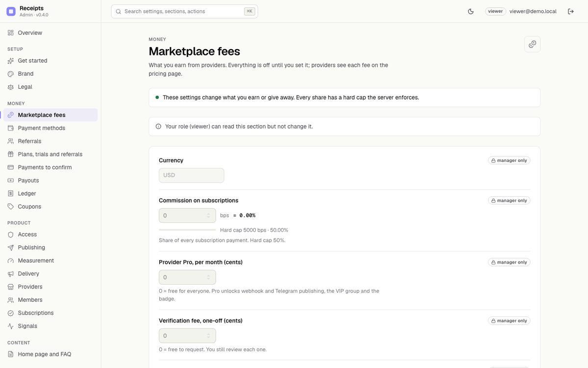Click the Measurement gauge icon
The height and width of the screenshot is (368, 588).
pos(11,261)
